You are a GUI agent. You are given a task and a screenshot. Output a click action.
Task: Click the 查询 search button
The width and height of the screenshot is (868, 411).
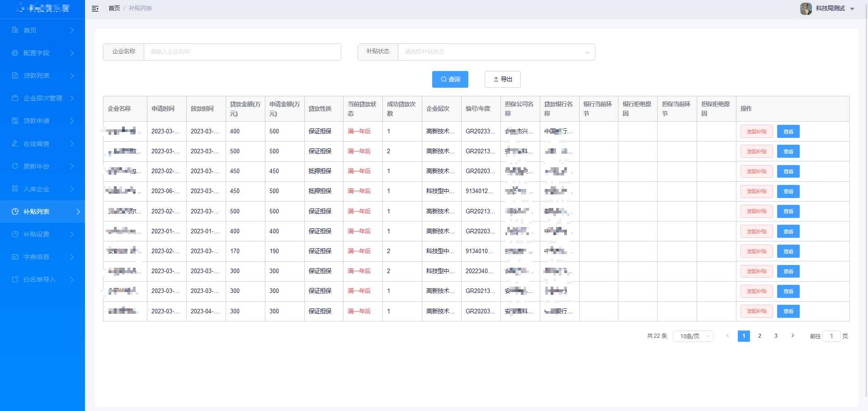(450, 79)
